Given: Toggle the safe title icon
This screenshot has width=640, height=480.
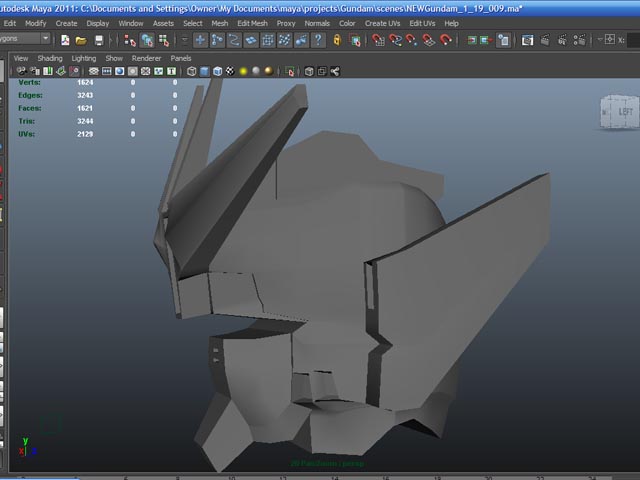Looking at the screenshot, I should (171, 71).
